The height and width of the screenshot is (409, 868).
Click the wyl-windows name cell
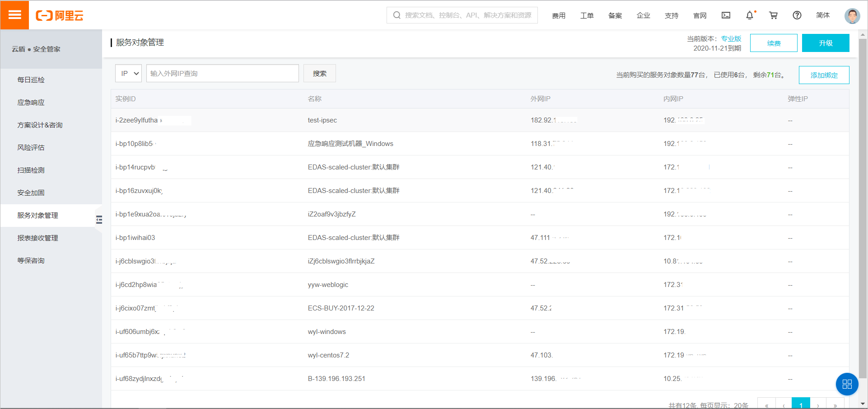click(x=327, y=332)
